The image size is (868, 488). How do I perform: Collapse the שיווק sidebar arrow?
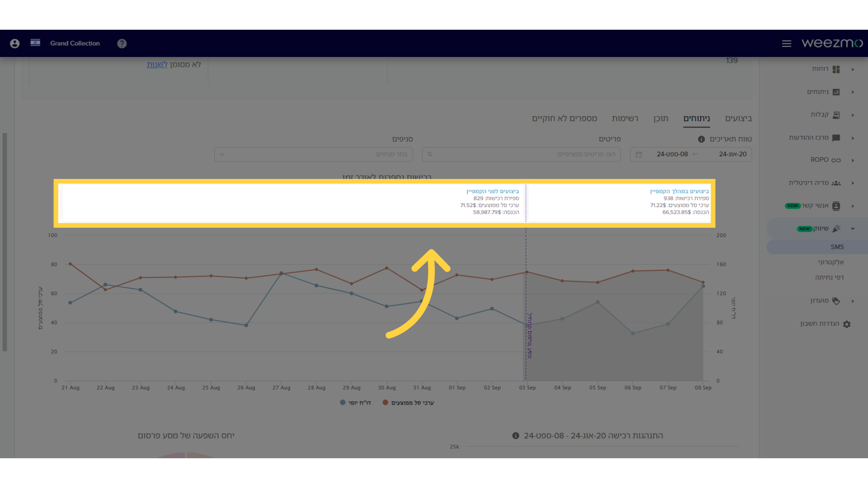[853, 229]
